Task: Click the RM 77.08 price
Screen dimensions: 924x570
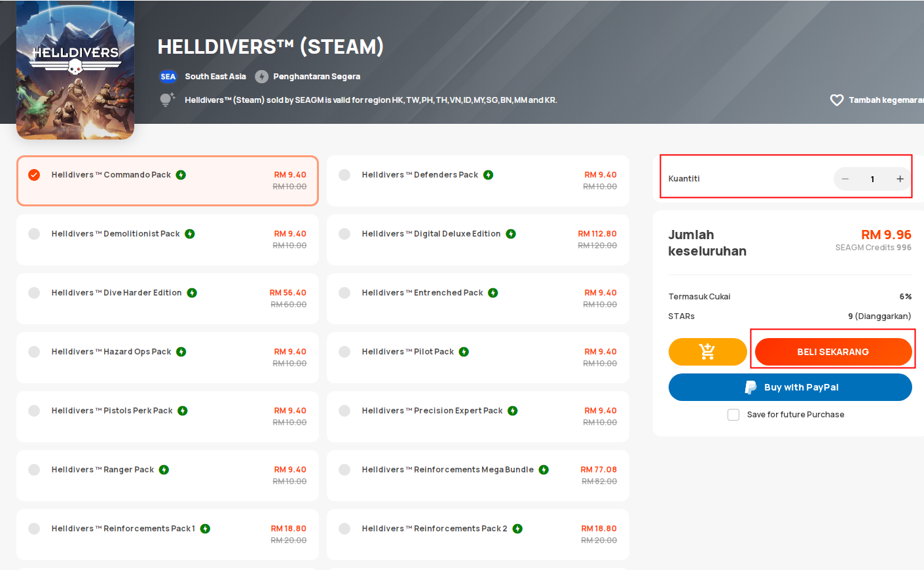Action: point(599,470)
